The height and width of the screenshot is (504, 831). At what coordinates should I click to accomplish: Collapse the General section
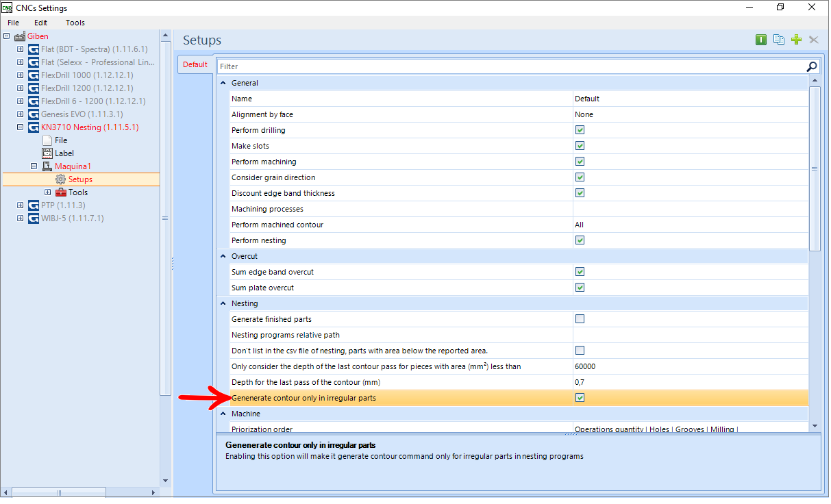point(222,83)
